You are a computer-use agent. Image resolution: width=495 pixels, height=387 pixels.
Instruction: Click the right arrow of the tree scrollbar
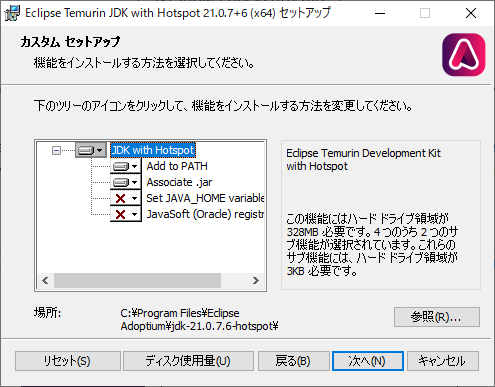(256, 281)
